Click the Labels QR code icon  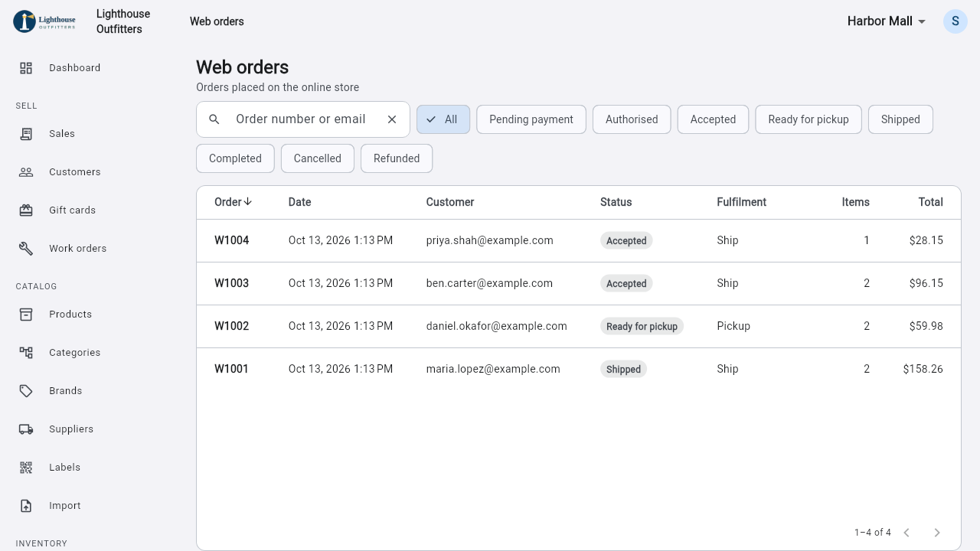pyautogui.click(x=26, y=468)
